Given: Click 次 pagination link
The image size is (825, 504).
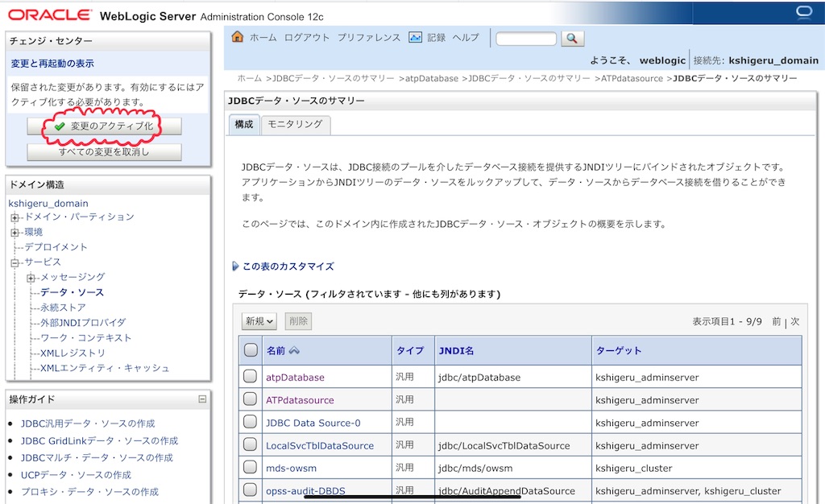Looking at the screenshot, I should coord(795,321).
